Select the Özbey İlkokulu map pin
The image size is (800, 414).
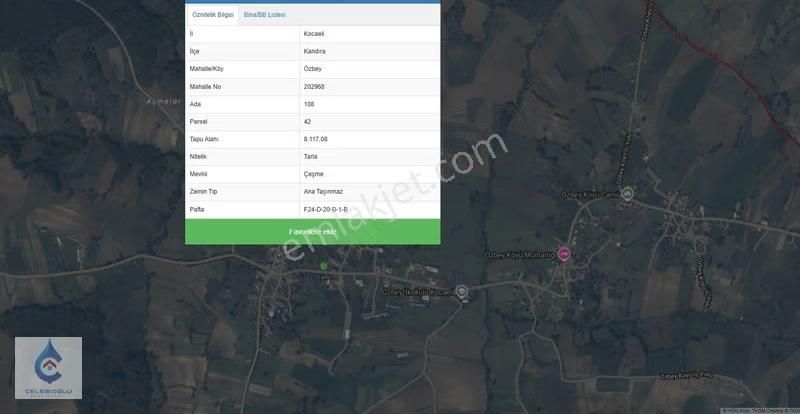point(462,291)
